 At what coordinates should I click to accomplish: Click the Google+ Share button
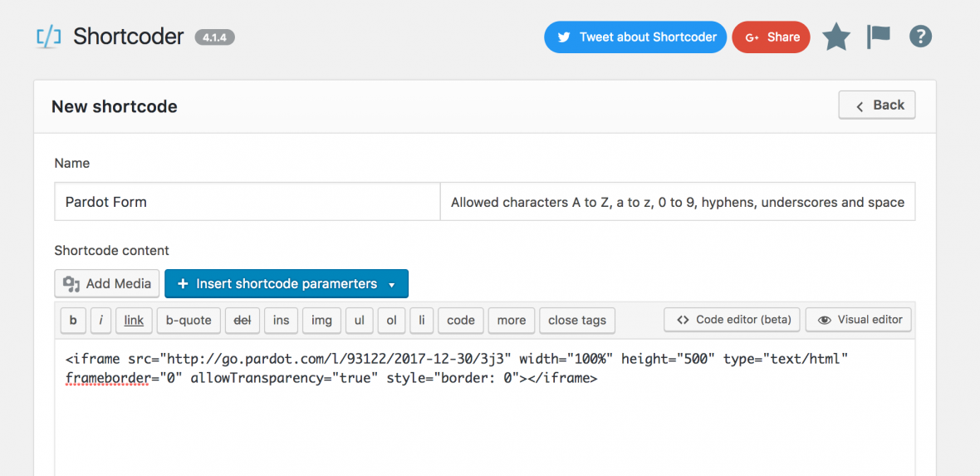(x=771, y=37)
